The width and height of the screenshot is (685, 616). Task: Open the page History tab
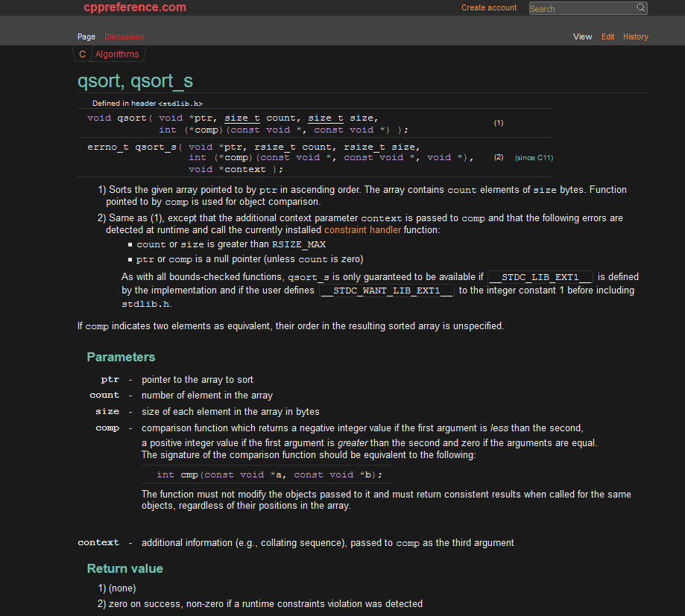[635, 36]
